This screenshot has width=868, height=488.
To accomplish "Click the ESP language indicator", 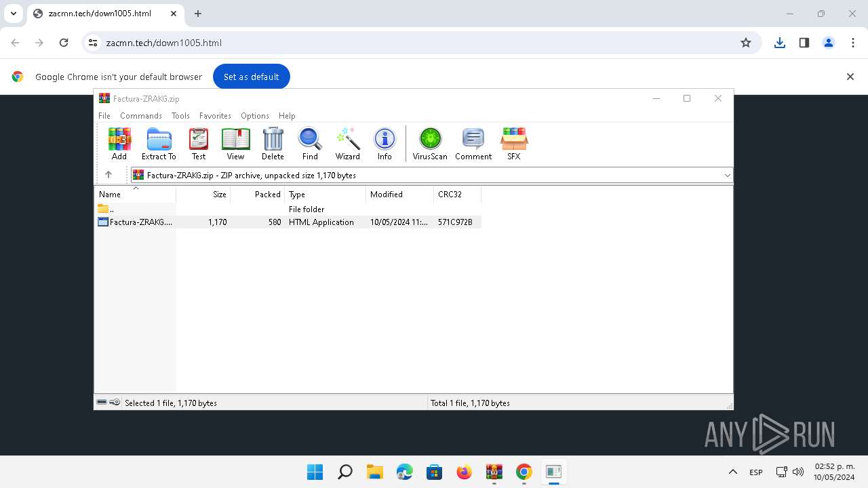I will (756, 472).
